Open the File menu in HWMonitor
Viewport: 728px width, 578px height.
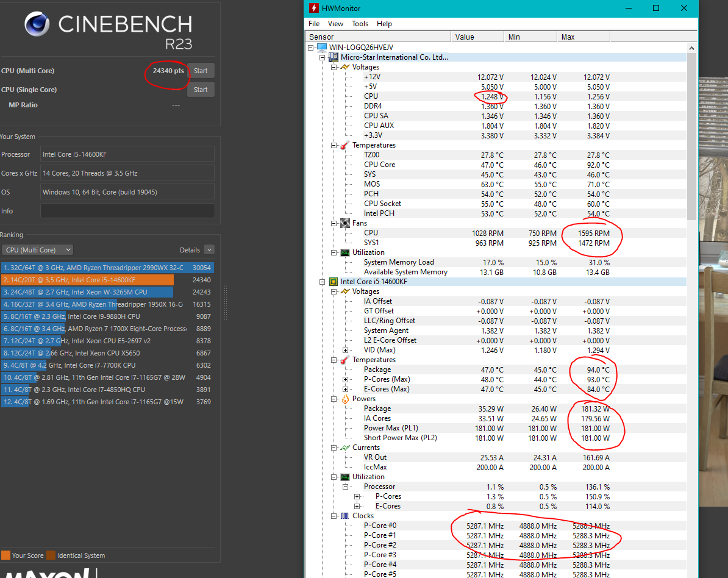[x=314, y=24]
